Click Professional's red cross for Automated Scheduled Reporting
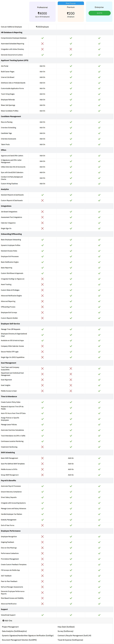Viewport: 114px width, 644px height. click(x=42, y=44)
